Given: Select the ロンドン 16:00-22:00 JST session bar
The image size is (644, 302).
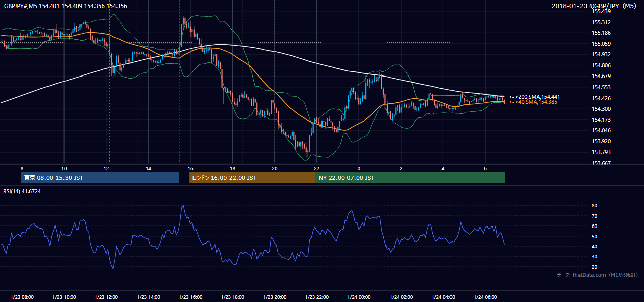Looking at the screenshot, I should 252,178.
